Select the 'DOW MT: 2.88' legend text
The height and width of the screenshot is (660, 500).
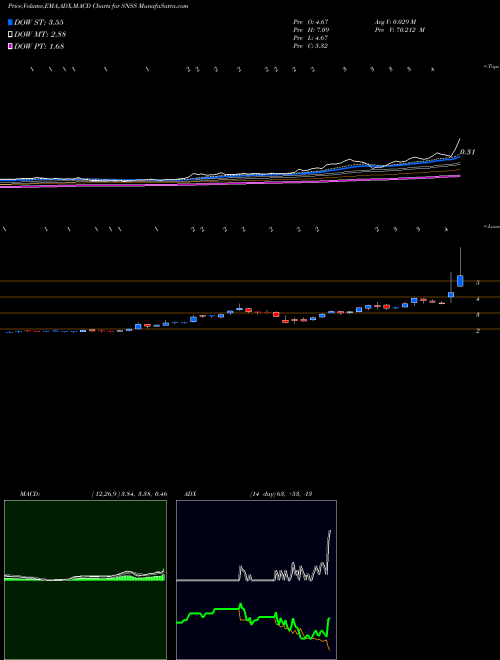[40, 35]
